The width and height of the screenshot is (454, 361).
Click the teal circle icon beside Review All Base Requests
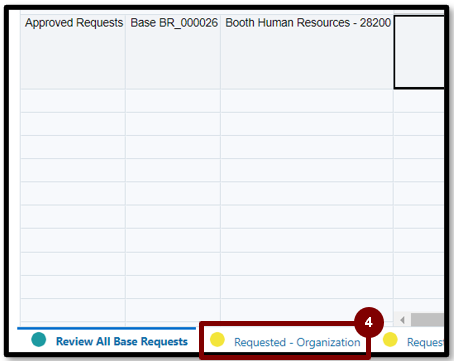point(39,340)
